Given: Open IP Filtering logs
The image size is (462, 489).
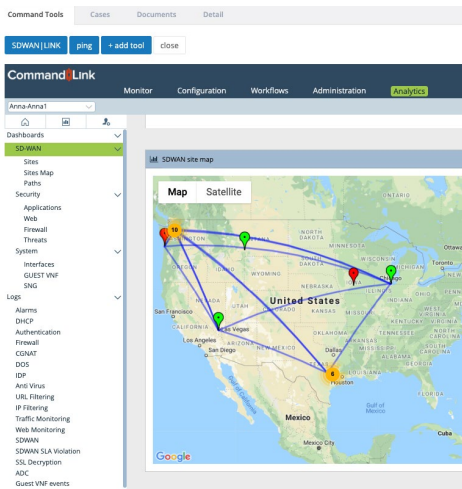Looking at the screenshot, I should pyautogui.click(x=32, y=408).
